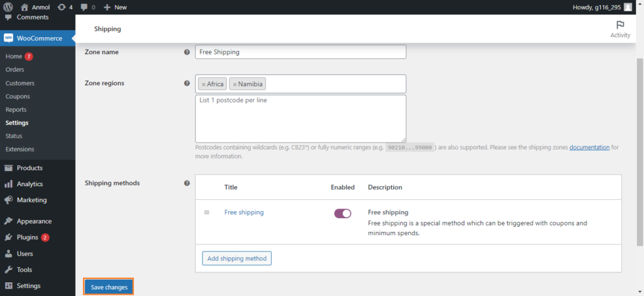
Task: Click the Marketing megaphone icon
Action: tap(8, 200)
